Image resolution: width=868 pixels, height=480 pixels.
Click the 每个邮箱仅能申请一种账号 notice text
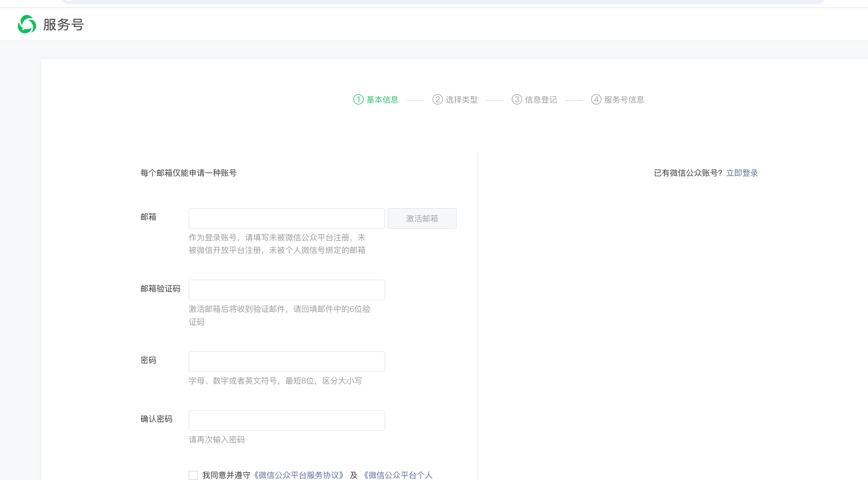click(188, 173)
